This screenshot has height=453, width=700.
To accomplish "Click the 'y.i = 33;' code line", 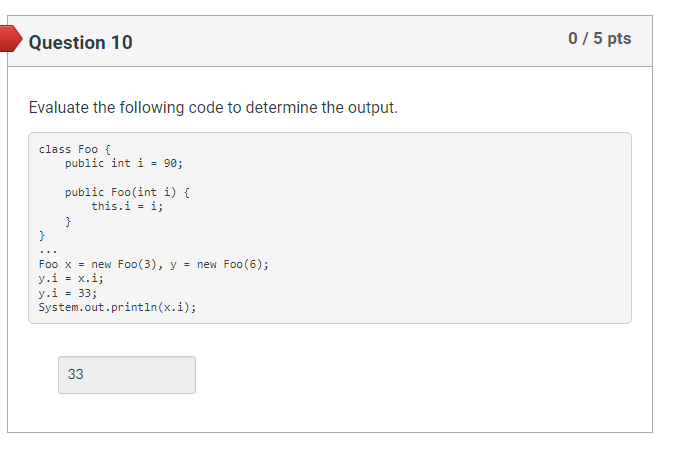I will click(67, 293).
